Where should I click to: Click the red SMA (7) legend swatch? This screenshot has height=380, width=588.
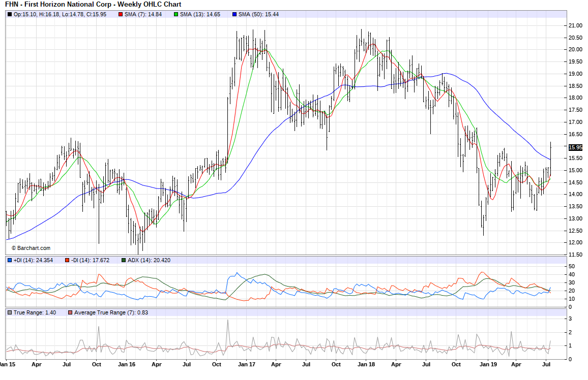point(121,14)
